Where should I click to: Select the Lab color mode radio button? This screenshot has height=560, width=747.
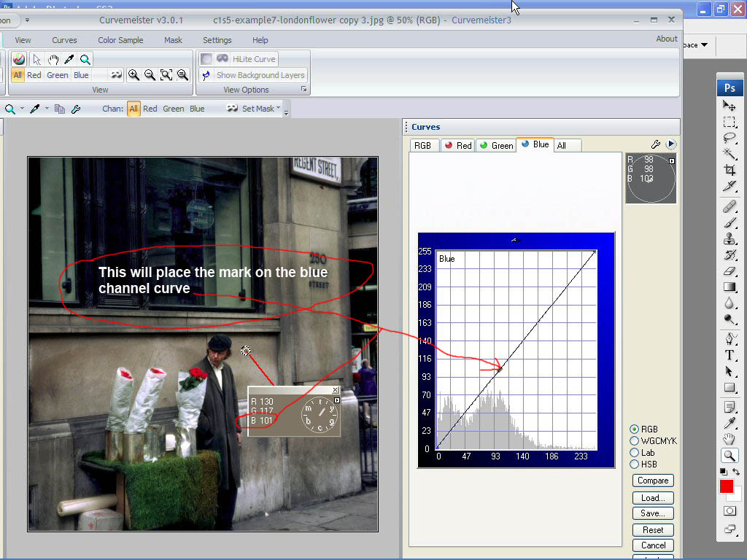click(x=635, y=453)
